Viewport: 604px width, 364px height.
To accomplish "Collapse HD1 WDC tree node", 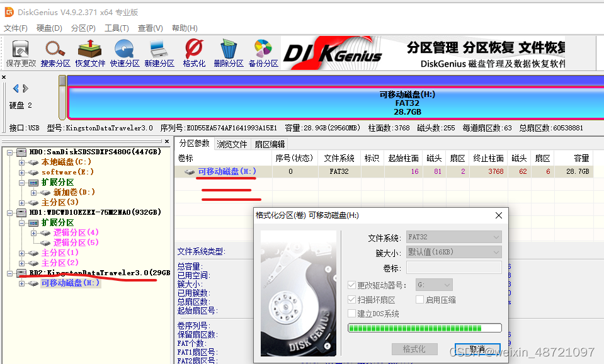I will point(9,213).
